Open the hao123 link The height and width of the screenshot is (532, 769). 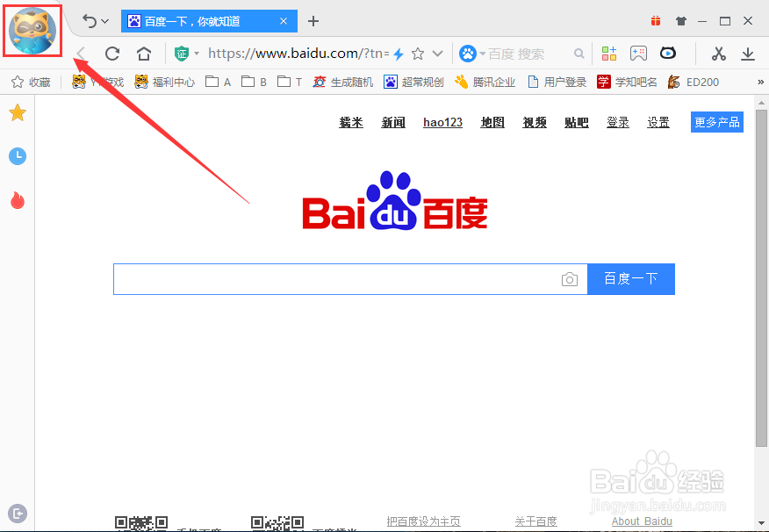(442, 122)
